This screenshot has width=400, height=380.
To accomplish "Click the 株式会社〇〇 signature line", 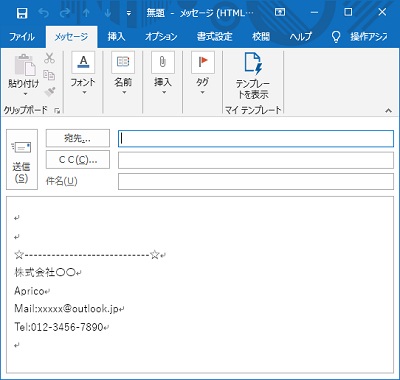I will (45, 273).
